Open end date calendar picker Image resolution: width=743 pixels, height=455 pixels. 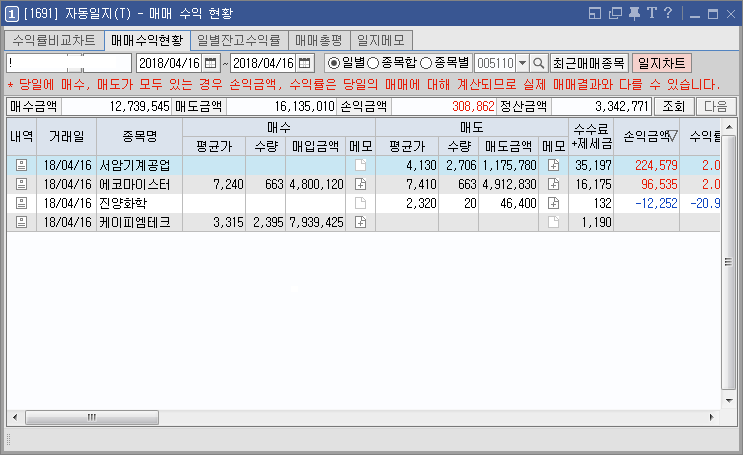(305, 63)
